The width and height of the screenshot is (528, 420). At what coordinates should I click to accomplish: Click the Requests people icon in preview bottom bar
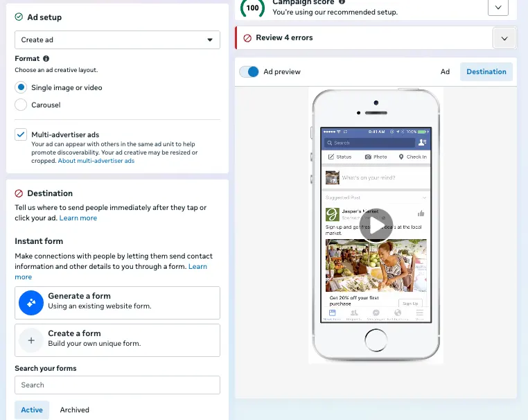(x=354, y=313)
